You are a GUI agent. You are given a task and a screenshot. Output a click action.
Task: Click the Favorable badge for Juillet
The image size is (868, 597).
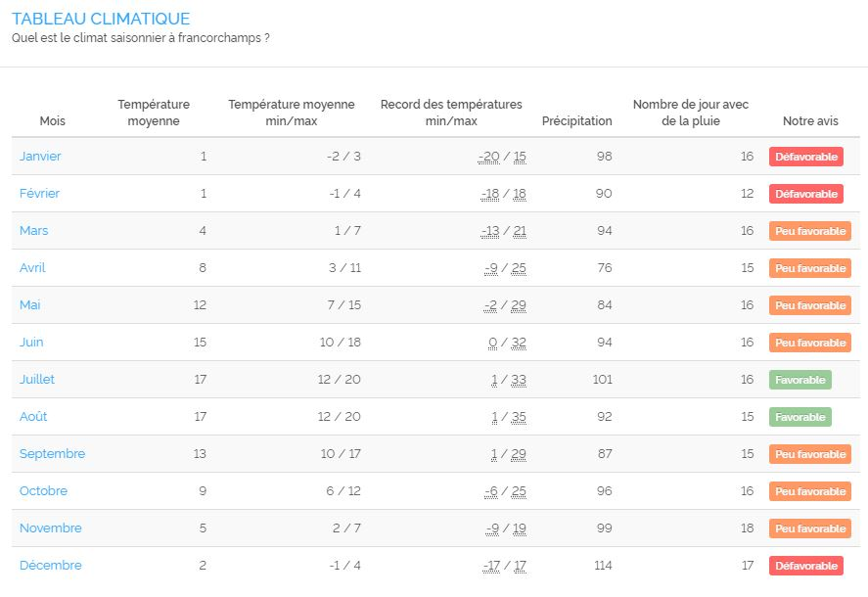(x=799, y=380)
